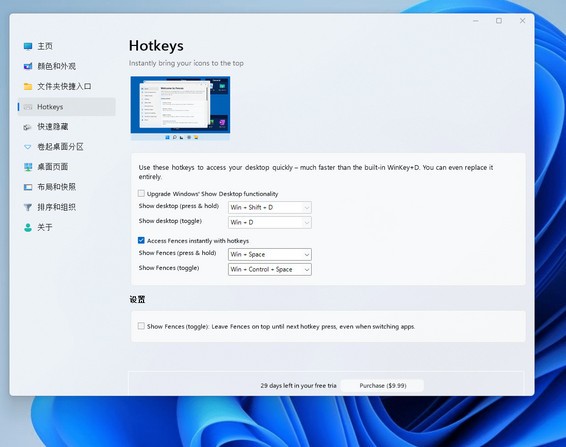Click the Purchase ($9.99) button
The image size is (566, 447).
pos(383,386)
